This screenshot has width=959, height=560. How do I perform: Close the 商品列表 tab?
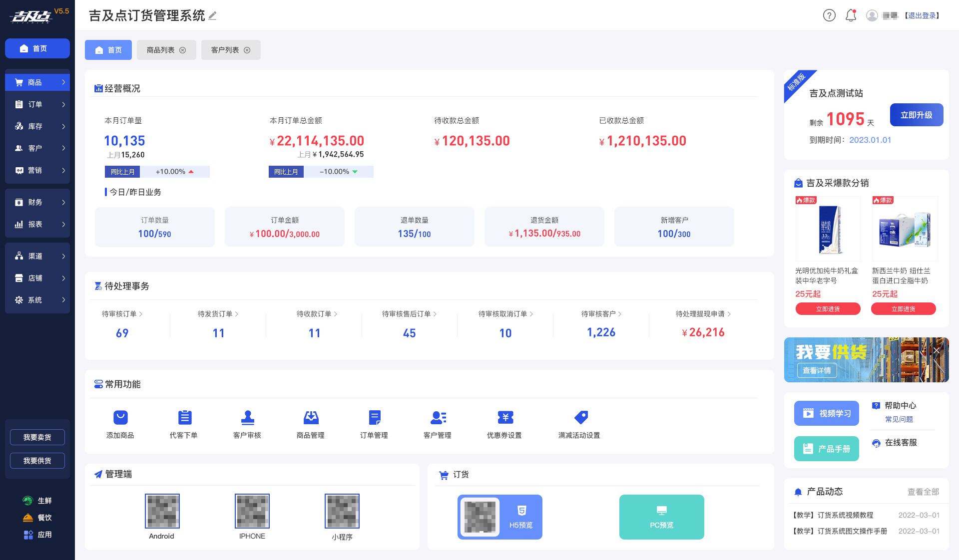[183, 50]
